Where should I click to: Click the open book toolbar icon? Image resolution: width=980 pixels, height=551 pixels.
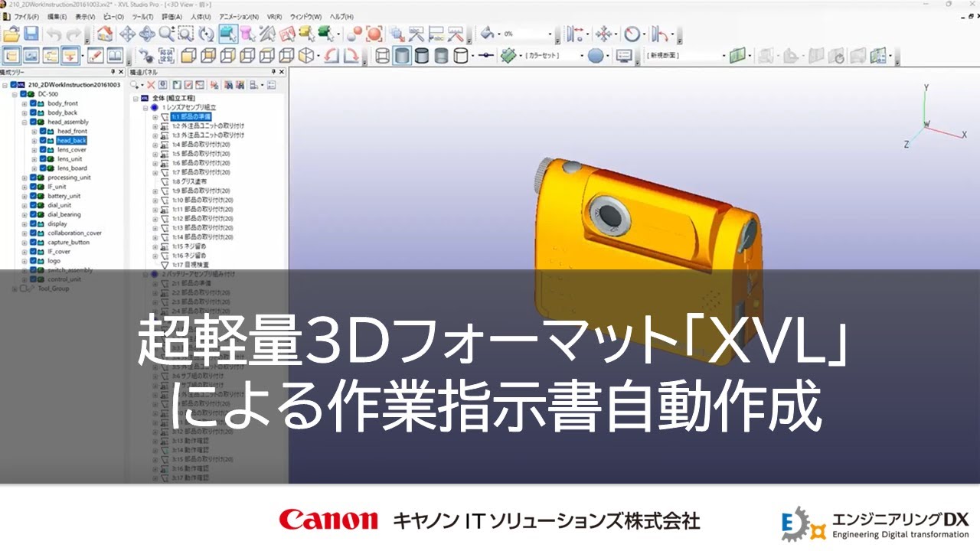115,55
